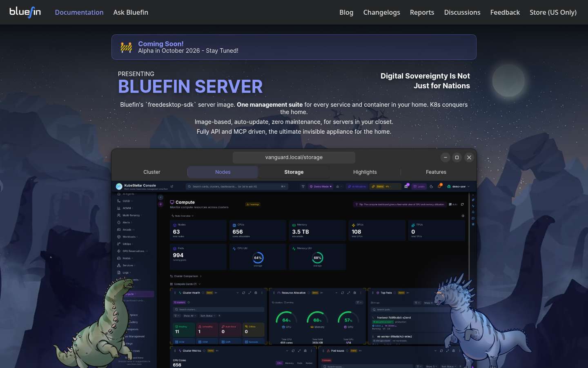588x368 pixels.
Task: Collapse the sidebar with the chevron button
Action: click(x=160, y=197)
